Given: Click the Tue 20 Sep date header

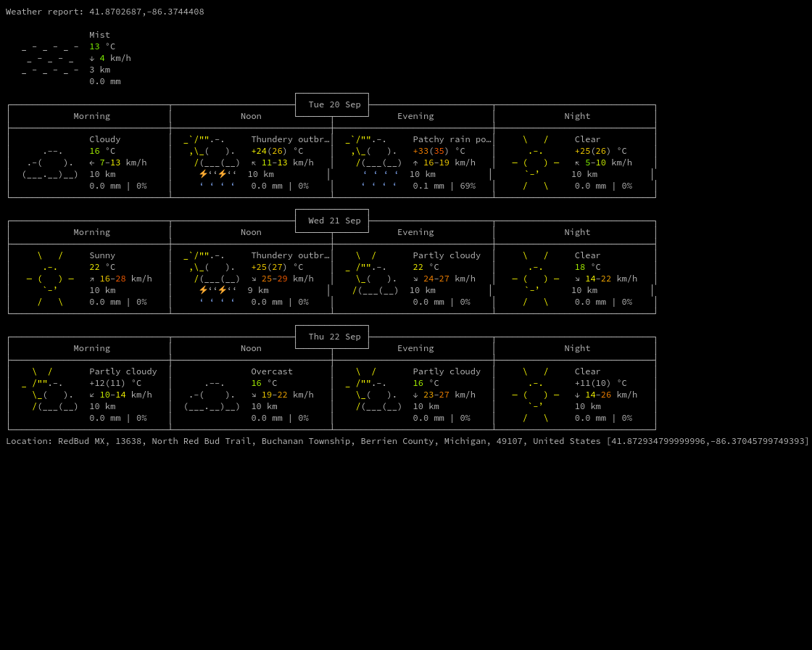Looking at the screenshot, I should (x=334, y=104).
